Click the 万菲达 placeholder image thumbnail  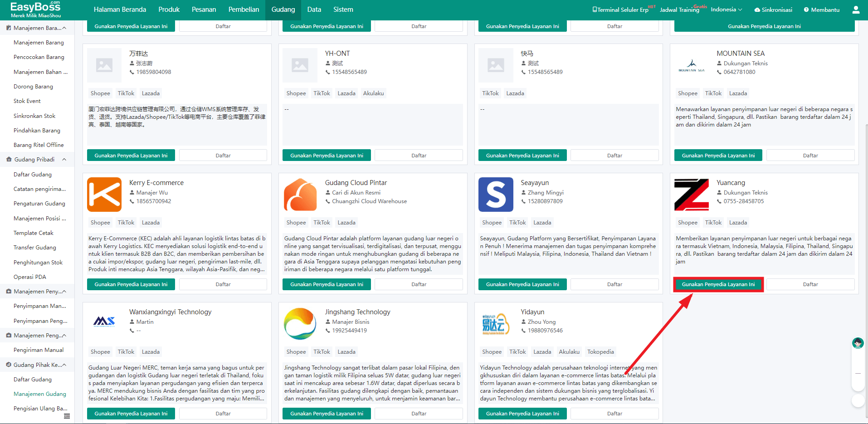tap(104, 65)
